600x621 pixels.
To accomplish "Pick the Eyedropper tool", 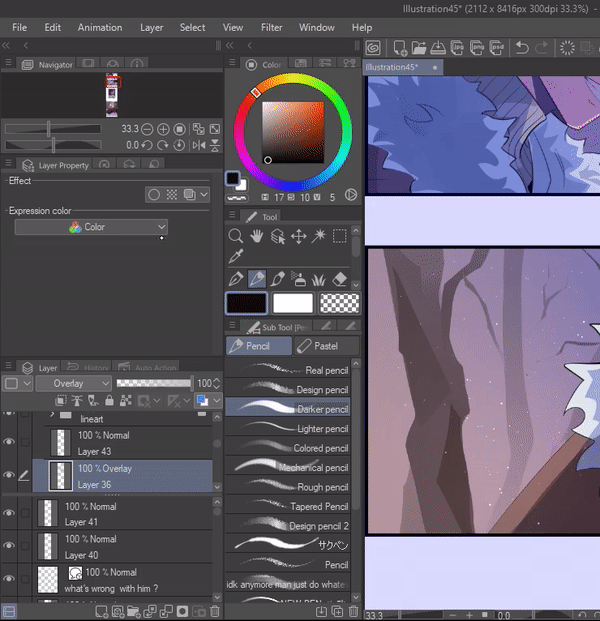I will pos(236,257).
